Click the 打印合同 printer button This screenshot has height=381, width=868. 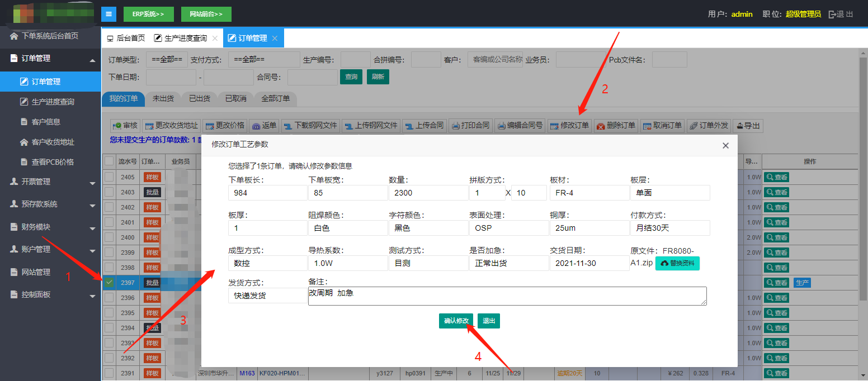point(470,126)
